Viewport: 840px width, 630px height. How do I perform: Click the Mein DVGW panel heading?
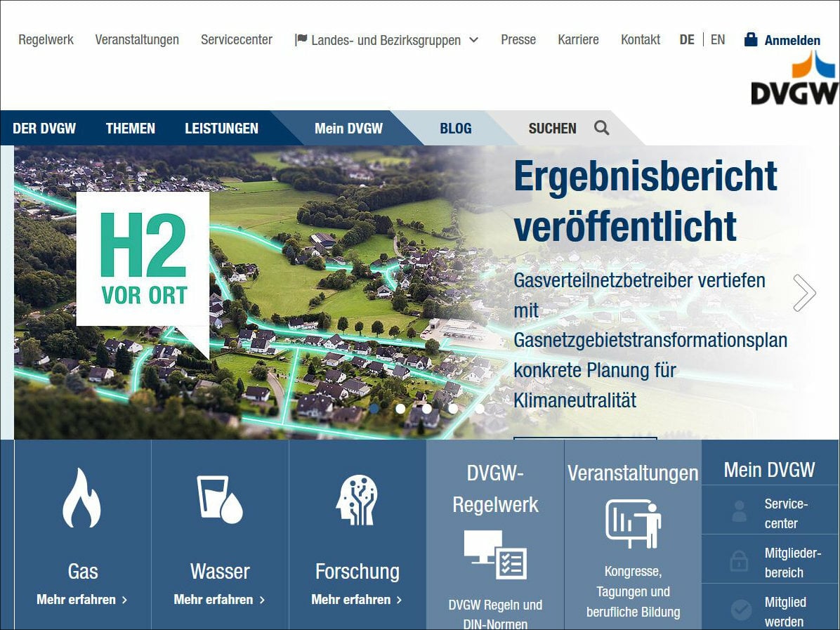click(x=769, y=470)
